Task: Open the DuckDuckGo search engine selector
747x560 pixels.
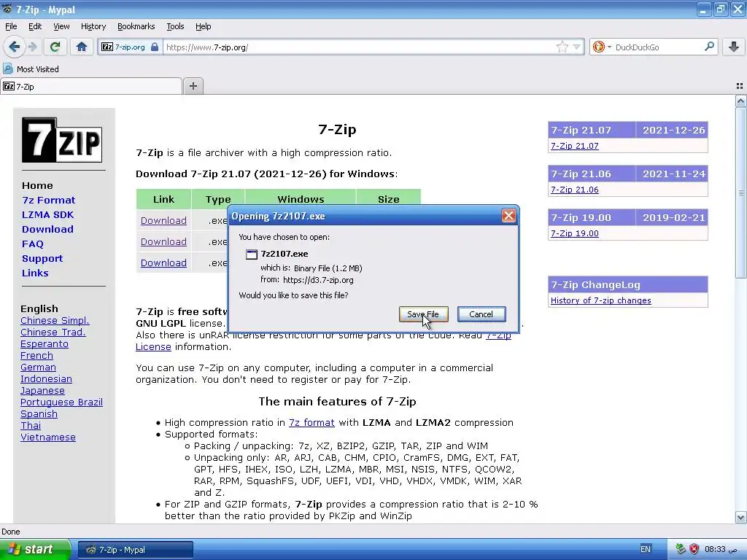Action: tap(602, 47)
